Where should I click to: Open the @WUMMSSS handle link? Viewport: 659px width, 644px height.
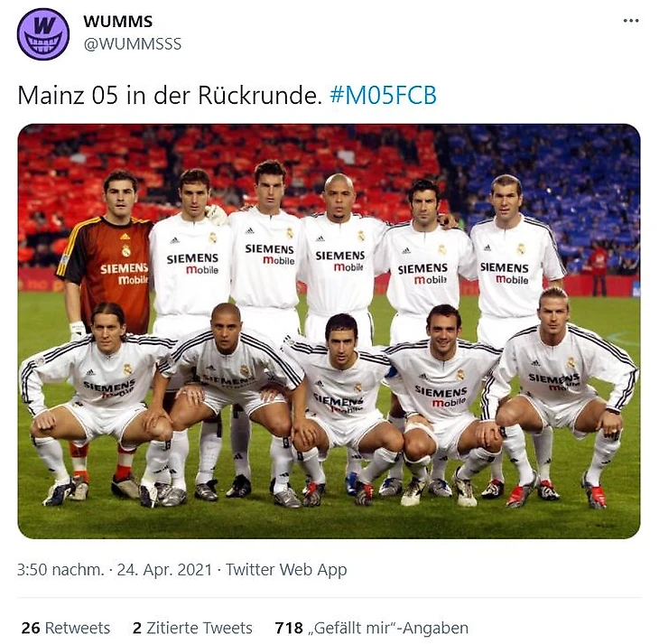pos(133,43)
